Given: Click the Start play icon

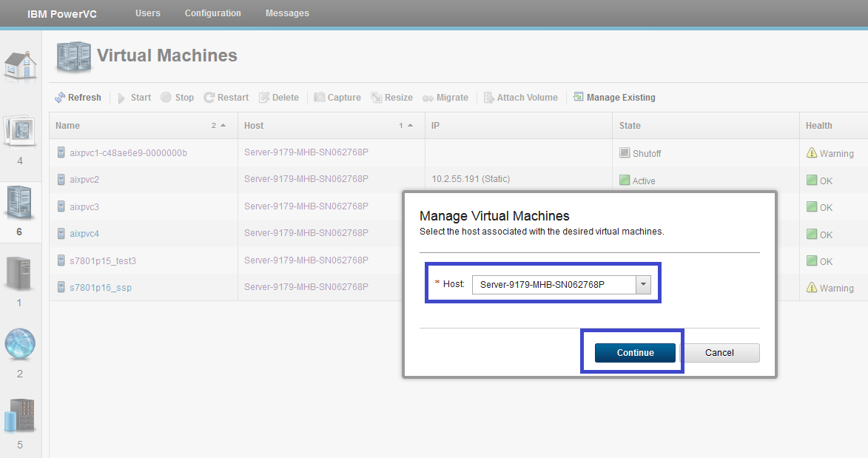Looking at the screenshot, I should 121,98.
